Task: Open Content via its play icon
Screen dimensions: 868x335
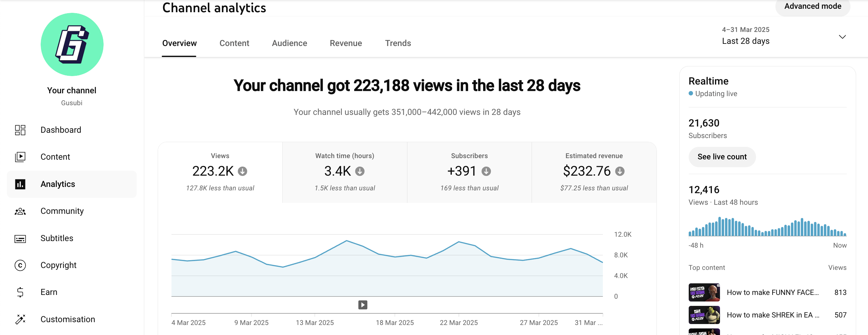Action: 20,157
